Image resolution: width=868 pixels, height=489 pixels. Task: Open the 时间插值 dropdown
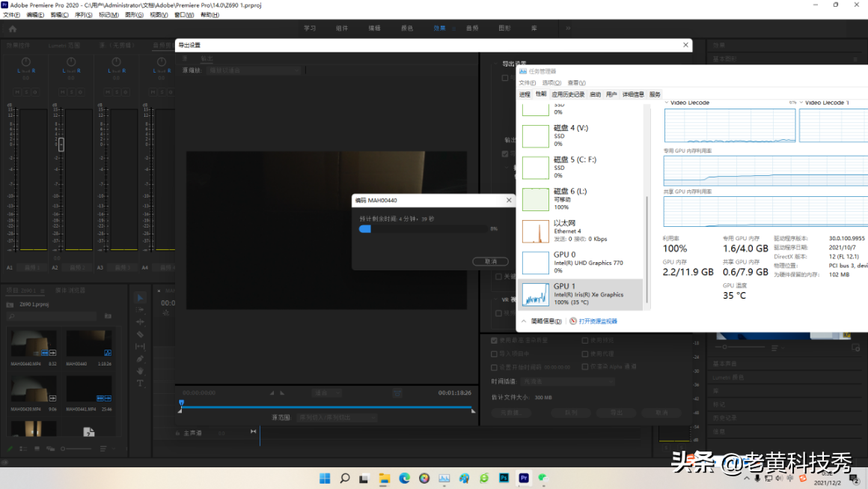(x=567, y=382)
